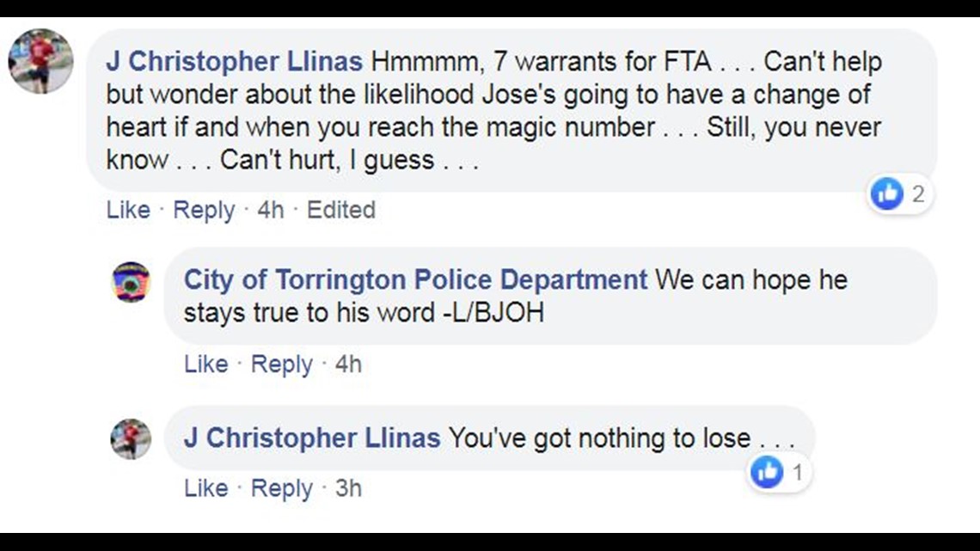Image resolution: width=980 pixels, height=551 pixels.
Task: View the 1 reaction count on last reply
Action: (798, 473)
